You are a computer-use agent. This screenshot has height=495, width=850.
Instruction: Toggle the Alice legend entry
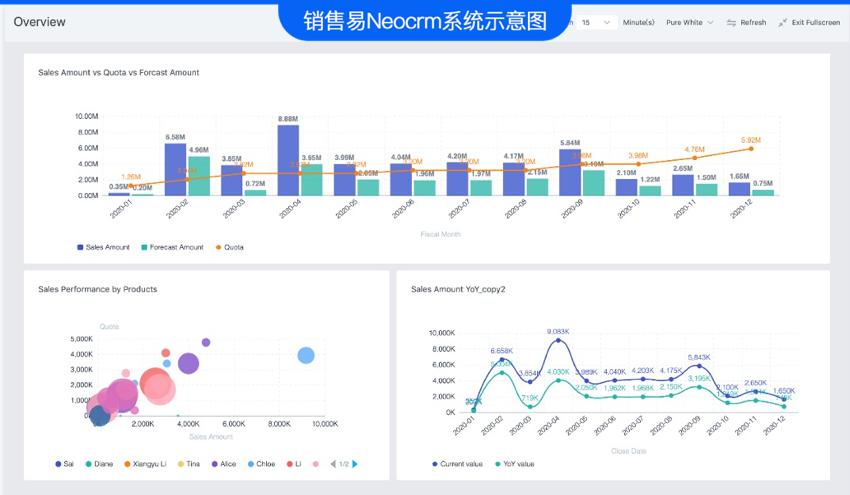pyautogui.click(x=223, y=464)
